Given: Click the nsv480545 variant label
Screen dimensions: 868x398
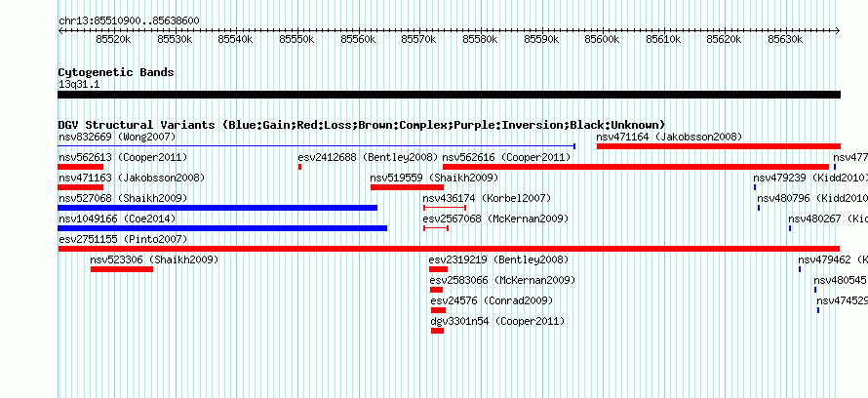Looking at the screenshot, I should pos(841,280).
